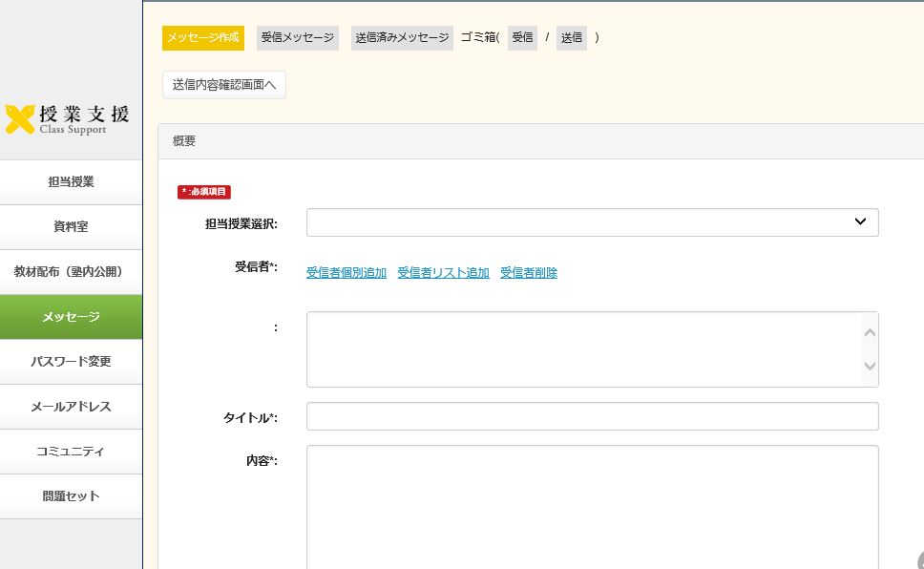Select the メッセージ作成 tab
The height and width of the screenshot is (569, 924).
point(203,38)
